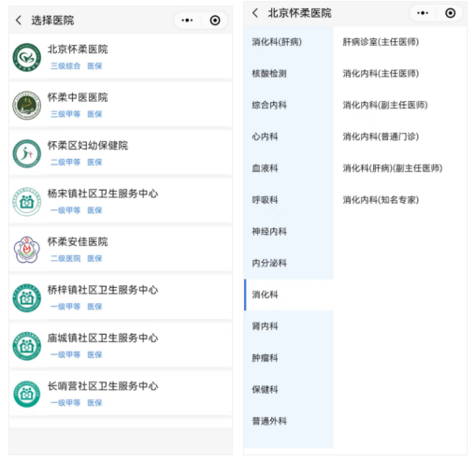
Task: Select the 综合内科 department tab
Action: [289, 106]
